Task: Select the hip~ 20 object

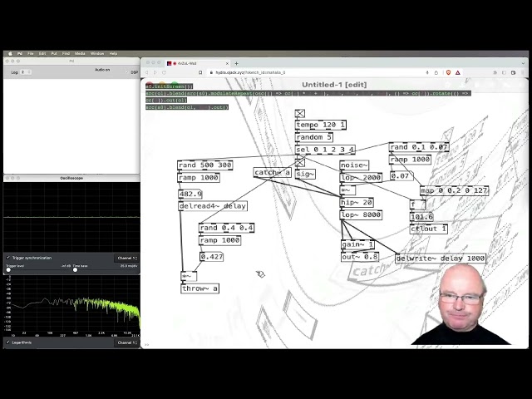Action: [x=357, y=203]
